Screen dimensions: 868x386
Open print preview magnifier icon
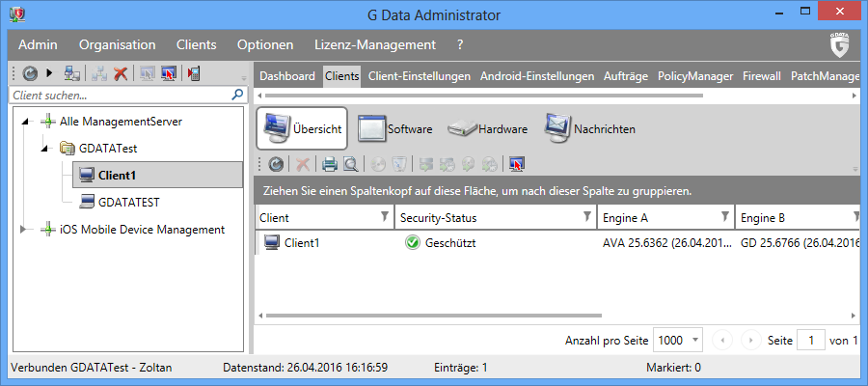coord(350,164)
